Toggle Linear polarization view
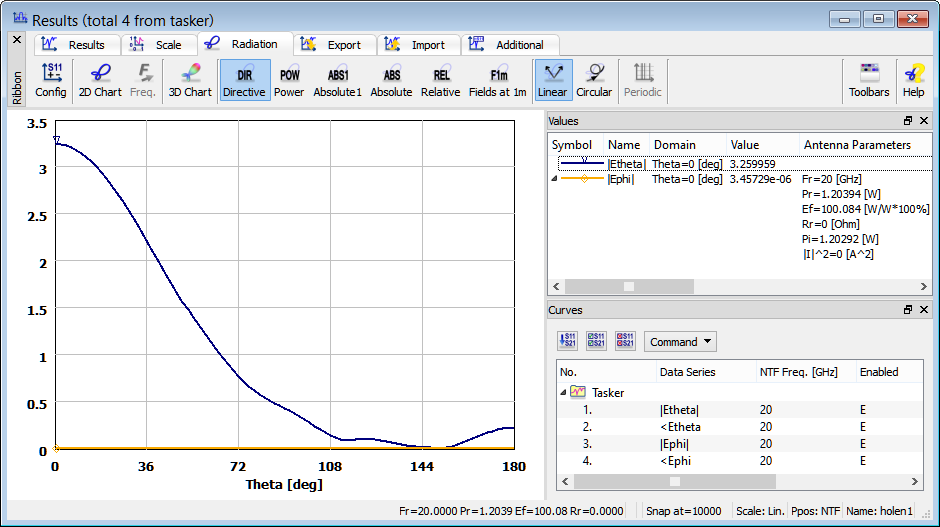This screenshot has width=940, height=527. [553, 80]
